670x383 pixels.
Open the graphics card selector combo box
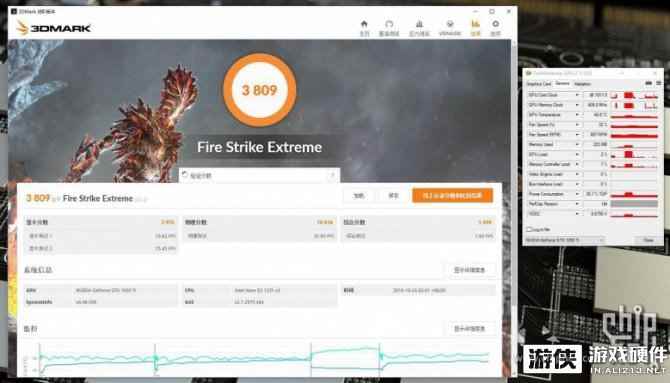click(x=565, y=240)
